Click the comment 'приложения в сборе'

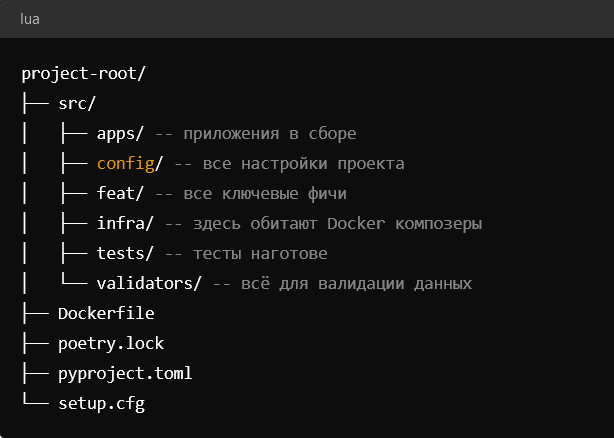click(270, 134)
